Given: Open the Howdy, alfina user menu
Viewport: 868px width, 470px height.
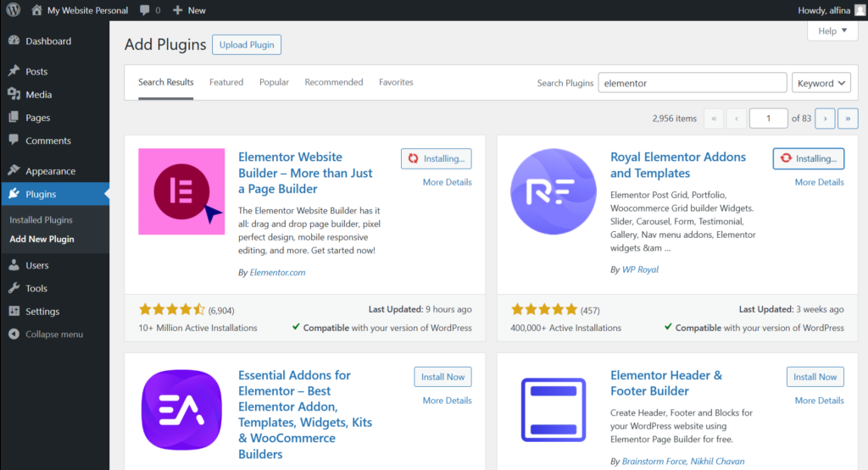Looking at the screenshot, I should 828,10.
